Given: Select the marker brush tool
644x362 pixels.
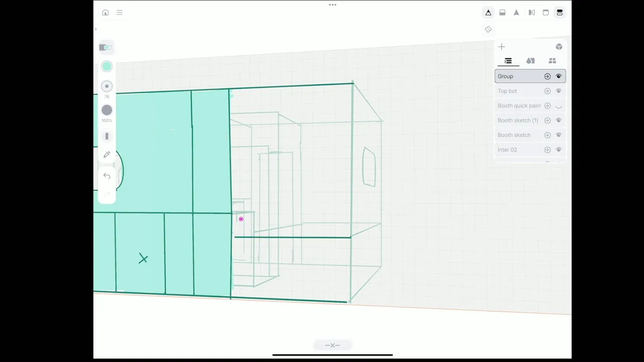Looking at the screenshot, I should pyautogui.click(x=106, y=47).
